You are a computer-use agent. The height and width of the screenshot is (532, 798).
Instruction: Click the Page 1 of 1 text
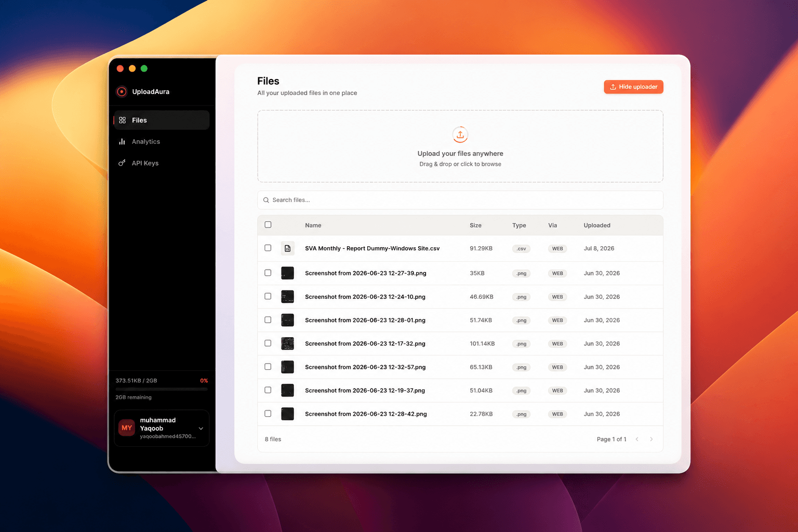(x=611, y=439)
